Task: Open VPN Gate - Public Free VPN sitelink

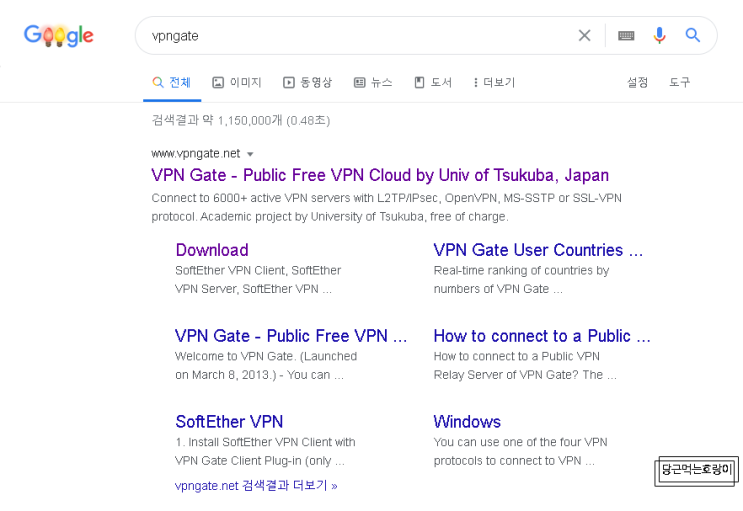Action: [x=290, y=336]
